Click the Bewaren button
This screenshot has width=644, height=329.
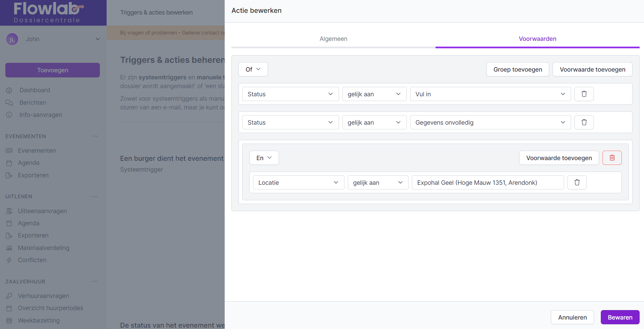[620, 317]
